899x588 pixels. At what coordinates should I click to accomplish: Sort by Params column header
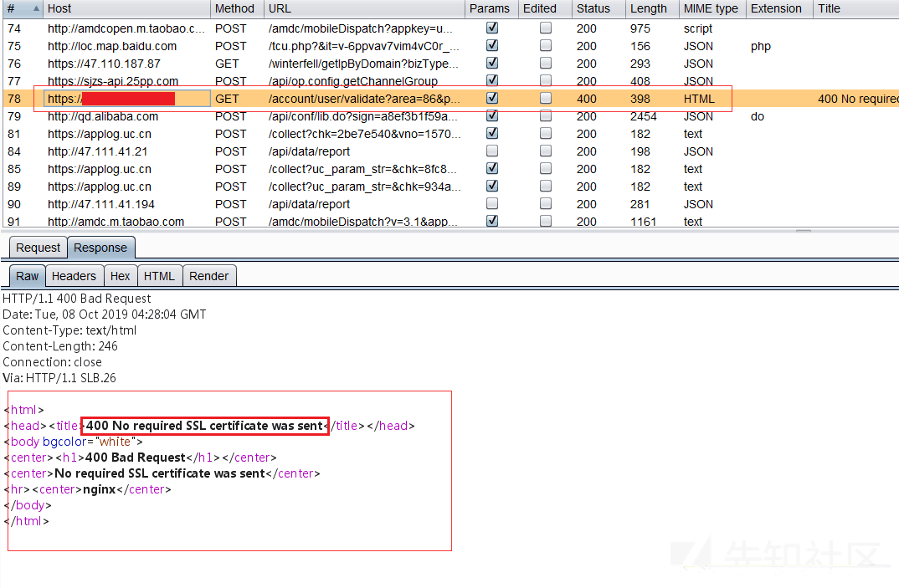491,8
